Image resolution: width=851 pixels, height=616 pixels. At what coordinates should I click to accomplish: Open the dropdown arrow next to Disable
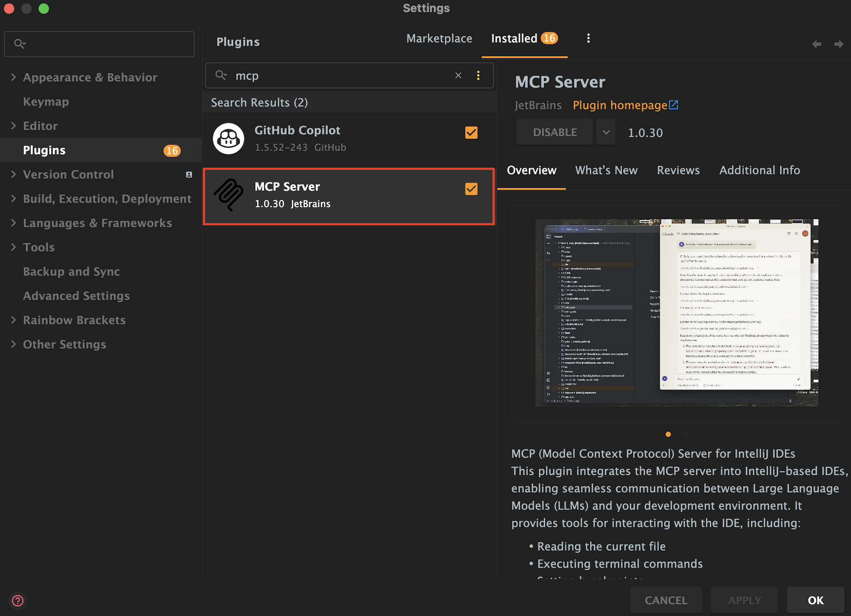(x=606, y=133)
